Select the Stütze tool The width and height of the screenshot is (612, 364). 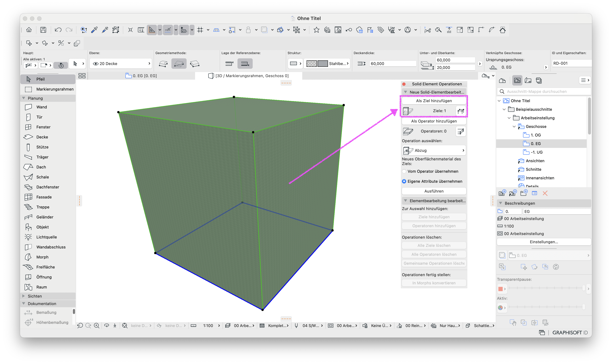pos(48,147)
